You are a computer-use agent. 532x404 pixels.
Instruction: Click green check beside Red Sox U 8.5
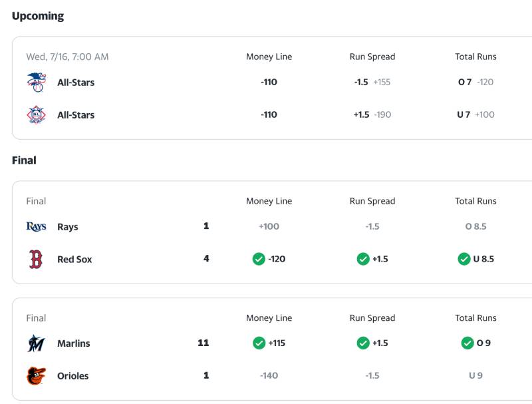[464, 259]
